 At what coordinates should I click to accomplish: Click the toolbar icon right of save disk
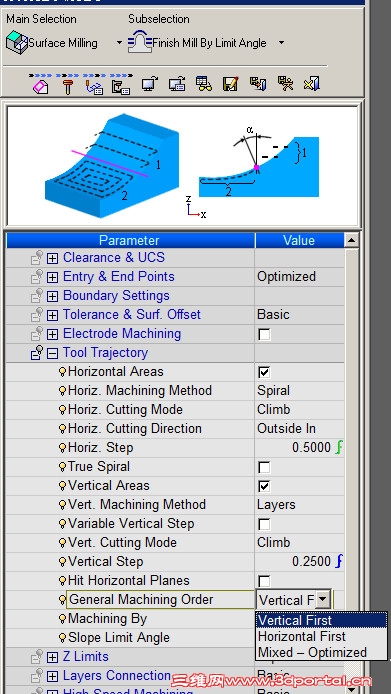258,84
